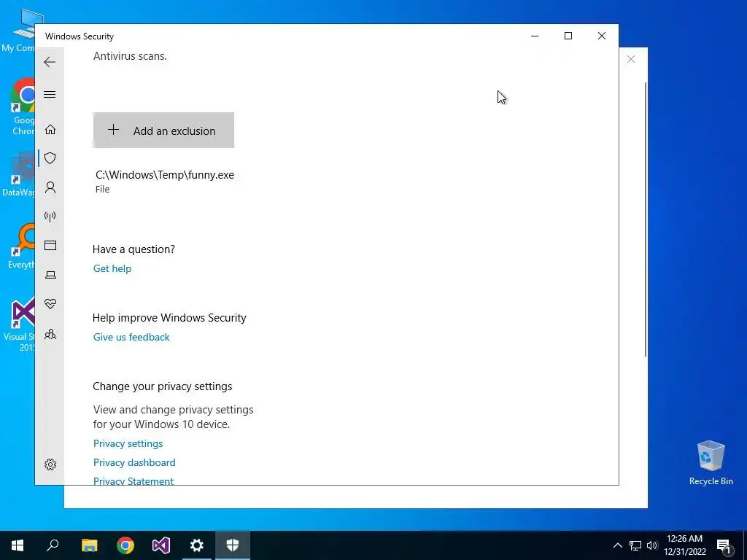Close the background window behind Windows Security
This screenshot has height=560, width=747.
631,59
